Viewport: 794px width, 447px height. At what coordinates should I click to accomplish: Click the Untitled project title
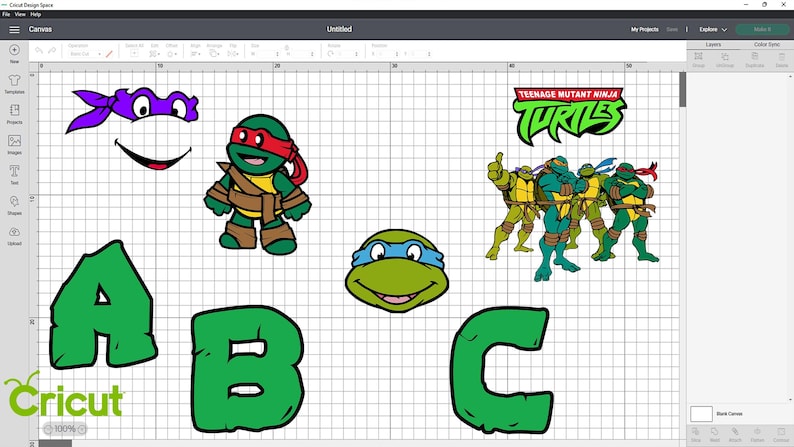coord(339,29)
